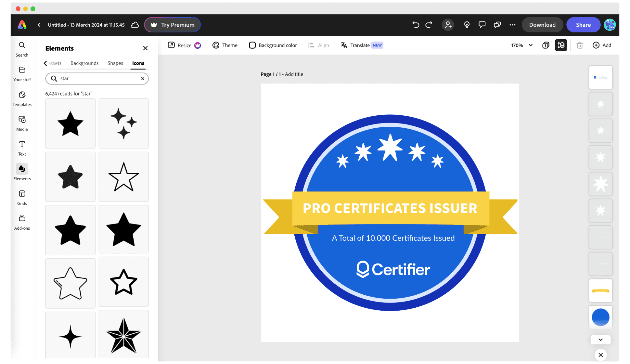The image size is (630, 364).
Task: Click Add title next to Page 1/1
Action: 294,74
